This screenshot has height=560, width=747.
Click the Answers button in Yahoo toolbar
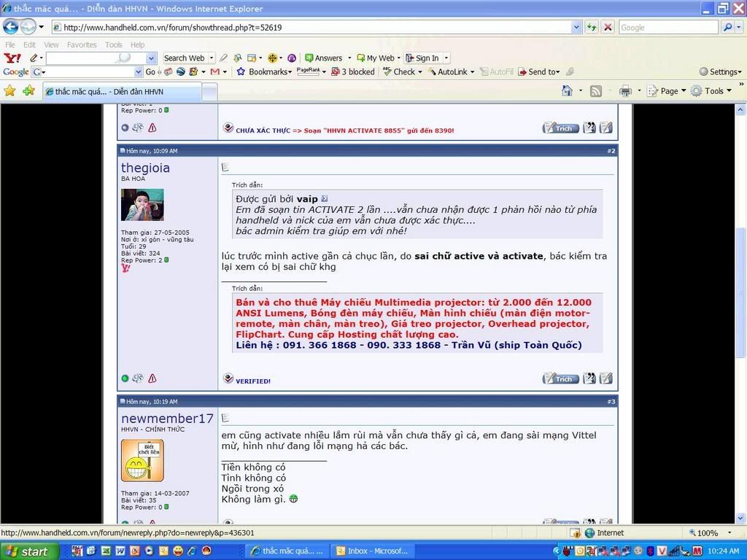click(x=324, y=58)
